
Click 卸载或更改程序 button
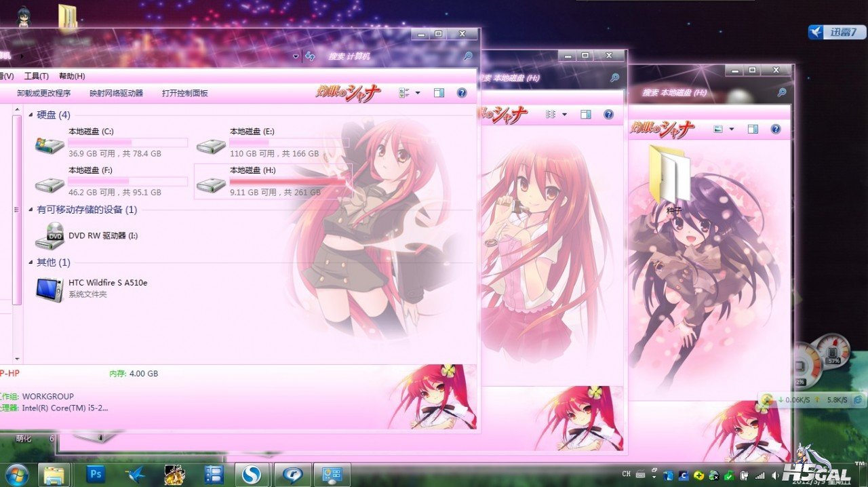[x=43, y=93]
